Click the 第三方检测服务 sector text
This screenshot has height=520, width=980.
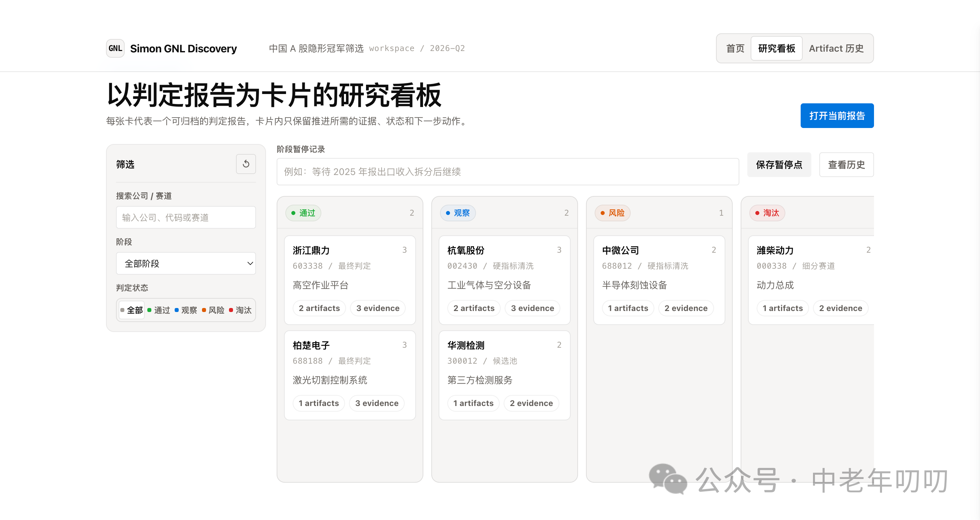pyautogui.click(x=480, y=380)
